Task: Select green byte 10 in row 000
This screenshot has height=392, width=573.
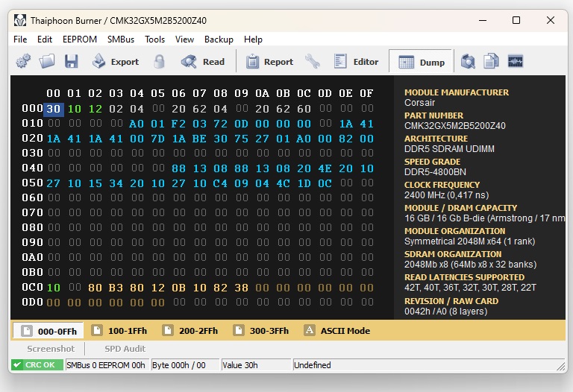Action: coord(75,109)
